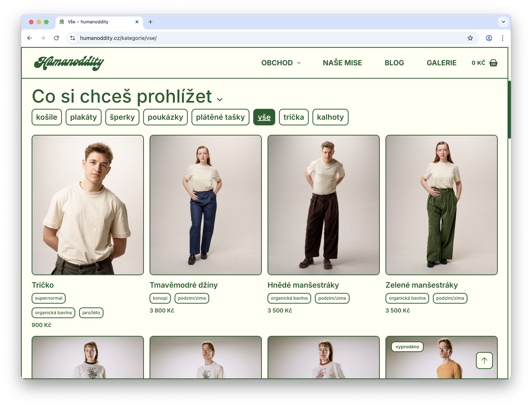532x407 pixels.
Task: Select the kalhoty category filter
Action: [x=330, y=117]
